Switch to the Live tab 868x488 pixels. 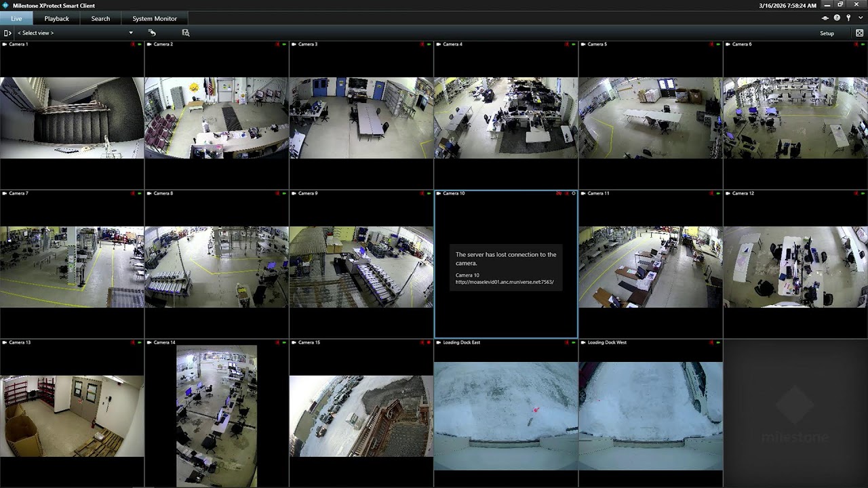[x=16, y=18]
